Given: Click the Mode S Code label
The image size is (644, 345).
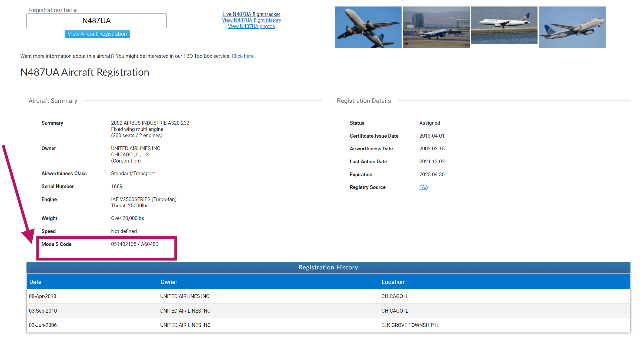Looking at the screenshot, I should pyautogui.click(x=56, y=244).
